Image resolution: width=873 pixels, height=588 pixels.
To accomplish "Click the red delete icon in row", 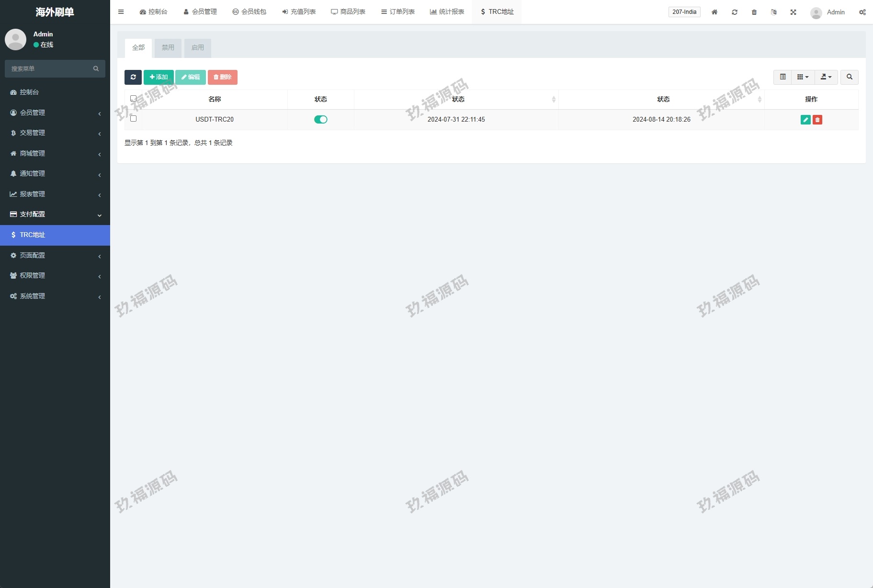I will [x=817, y=120].
